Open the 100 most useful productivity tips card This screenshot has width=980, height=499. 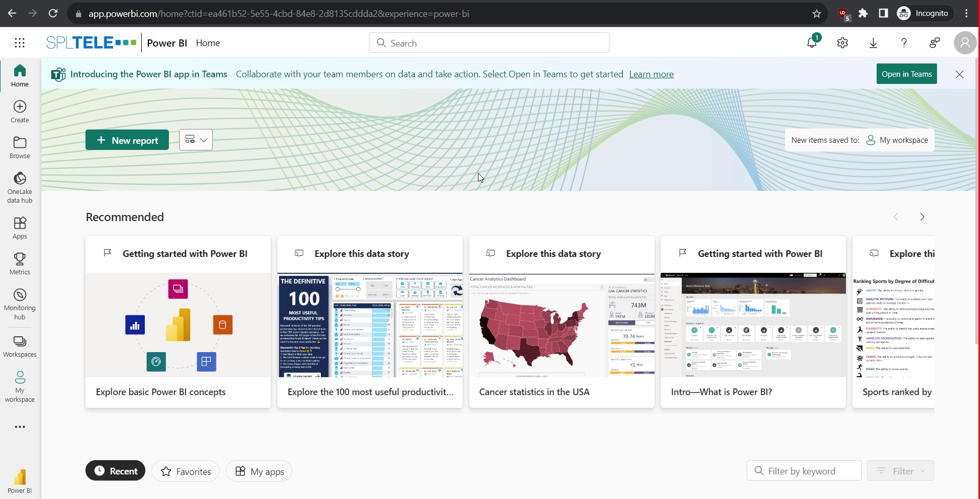[x=370, y=322]
